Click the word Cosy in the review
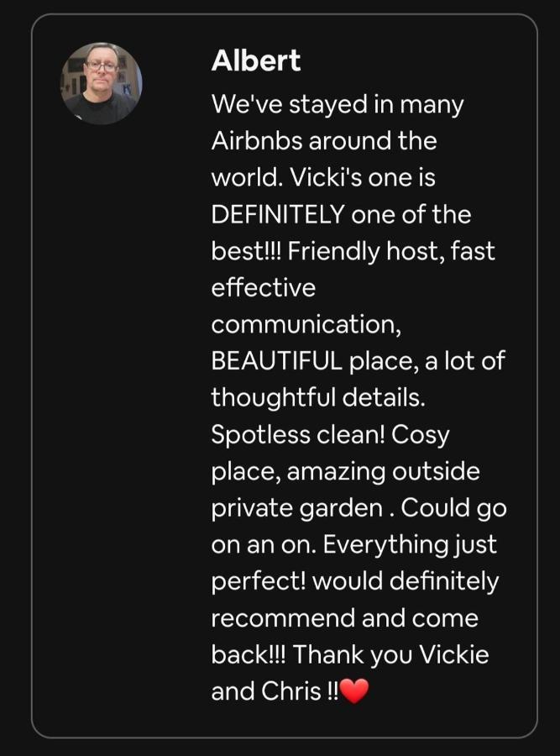Viewport: 560px width, 756px height. point(421,435)
